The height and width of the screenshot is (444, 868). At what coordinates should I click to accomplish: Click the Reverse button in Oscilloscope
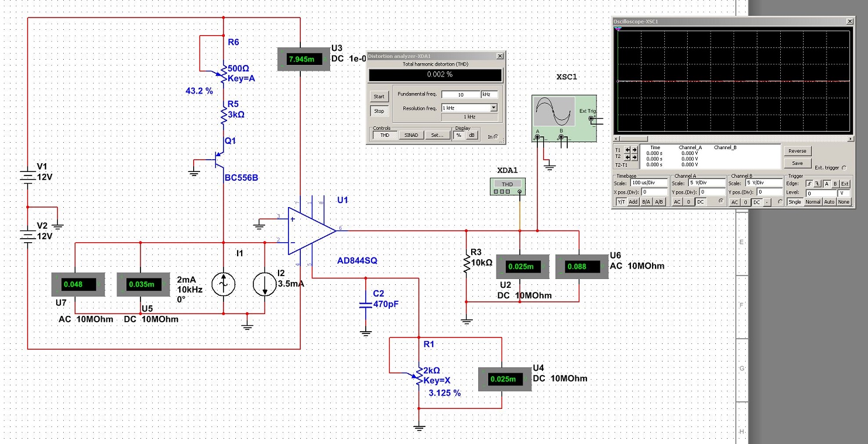point(798,151)
